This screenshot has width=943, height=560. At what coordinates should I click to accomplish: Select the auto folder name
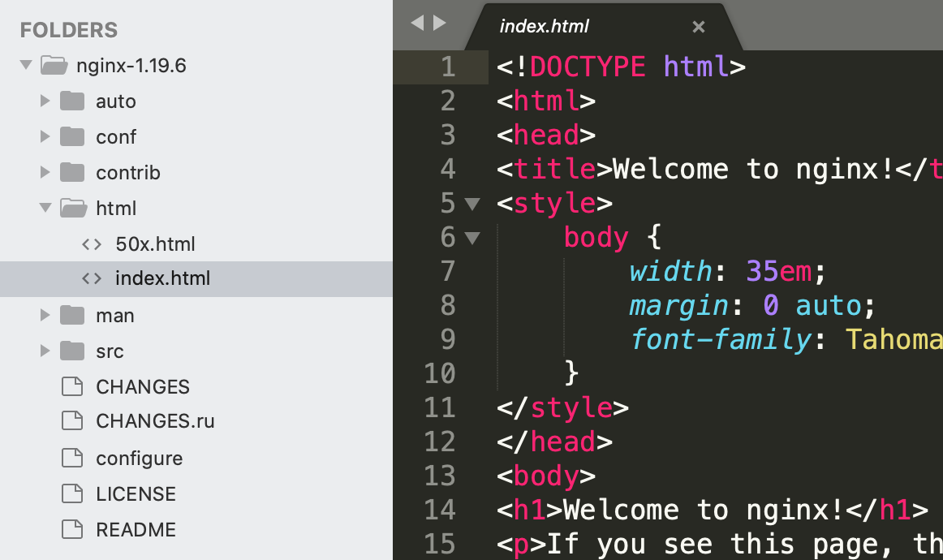coord(115,101)
